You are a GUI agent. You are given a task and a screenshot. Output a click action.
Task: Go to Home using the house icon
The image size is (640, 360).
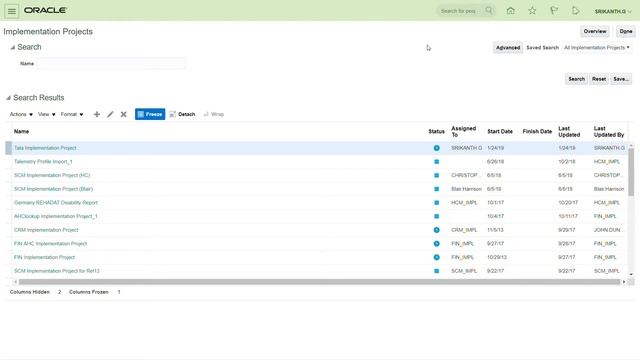(510, 11)
